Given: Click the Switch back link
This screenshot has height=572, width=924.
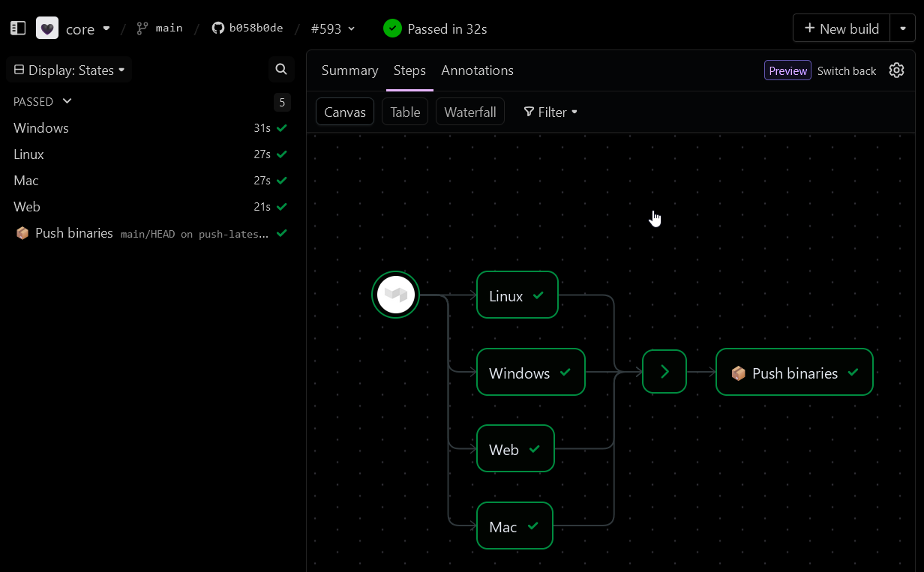Looking at the screenshot, I should (x=847, y=71).
